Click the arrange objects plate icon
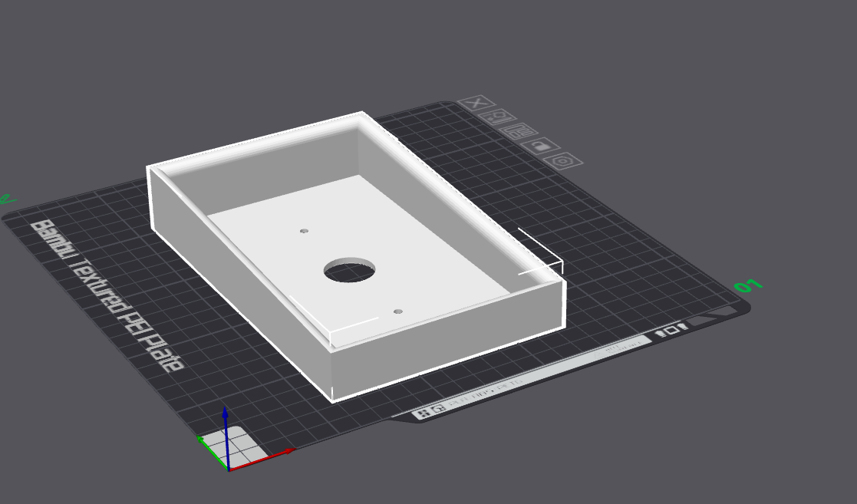 [x=519, y=131]
